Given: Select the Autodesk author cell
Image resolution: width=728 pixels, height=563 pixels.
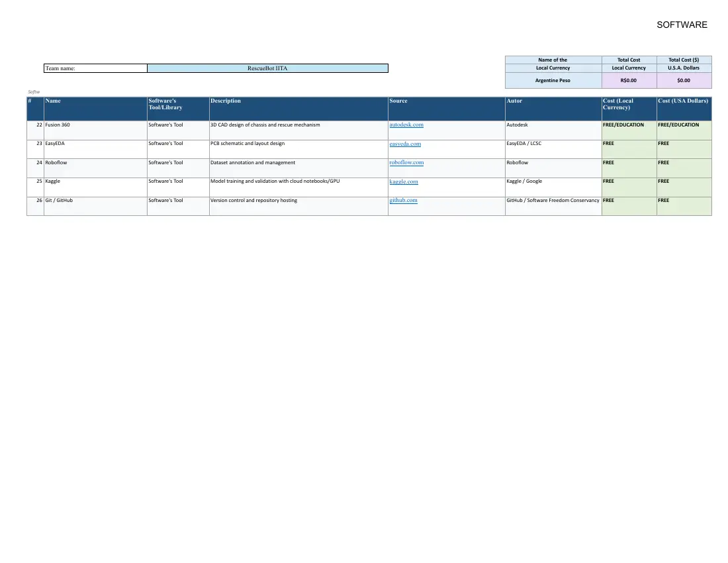Looking at the screenshot, I should (x=553, y=130).
